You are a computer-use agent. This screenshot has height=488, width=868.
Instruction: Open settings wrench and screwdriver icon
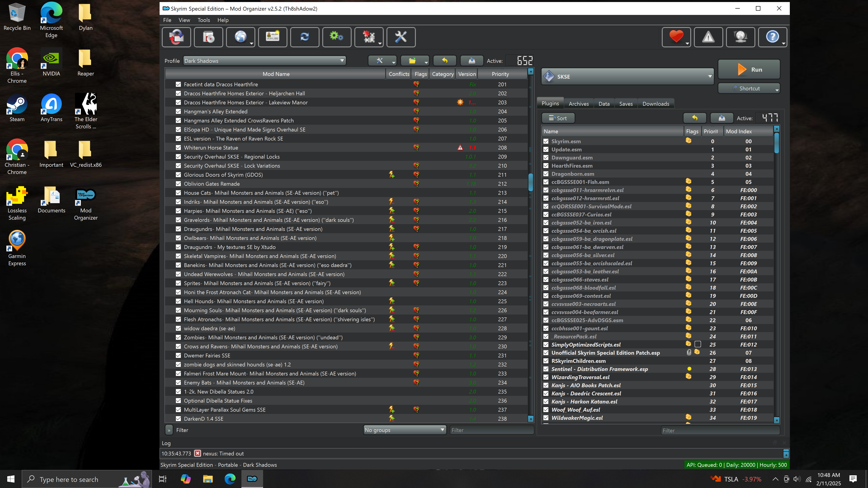click(x=401, y=37)
